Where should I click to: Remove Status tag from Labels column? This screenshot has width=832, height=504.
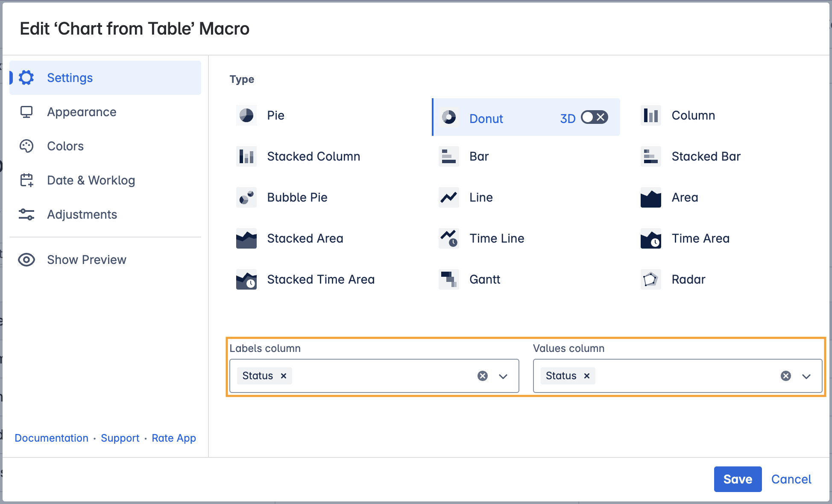(283, 376)
